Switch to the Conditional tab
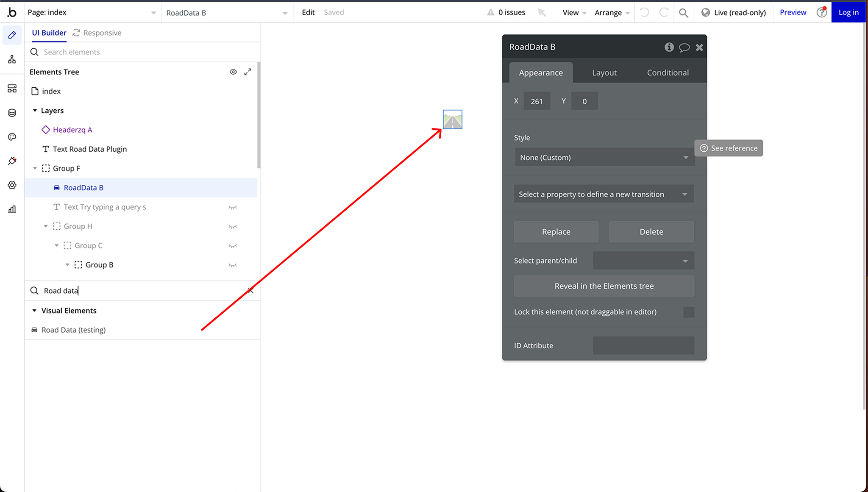 point(668,72)
